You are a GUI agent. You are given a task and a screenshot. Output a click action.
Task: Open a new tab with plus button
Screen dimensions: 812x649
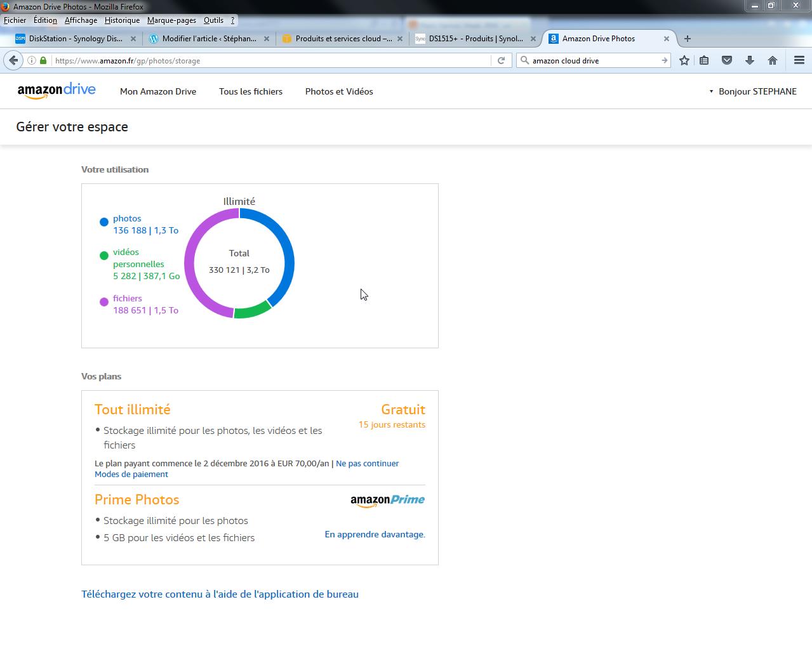point(687,39)
